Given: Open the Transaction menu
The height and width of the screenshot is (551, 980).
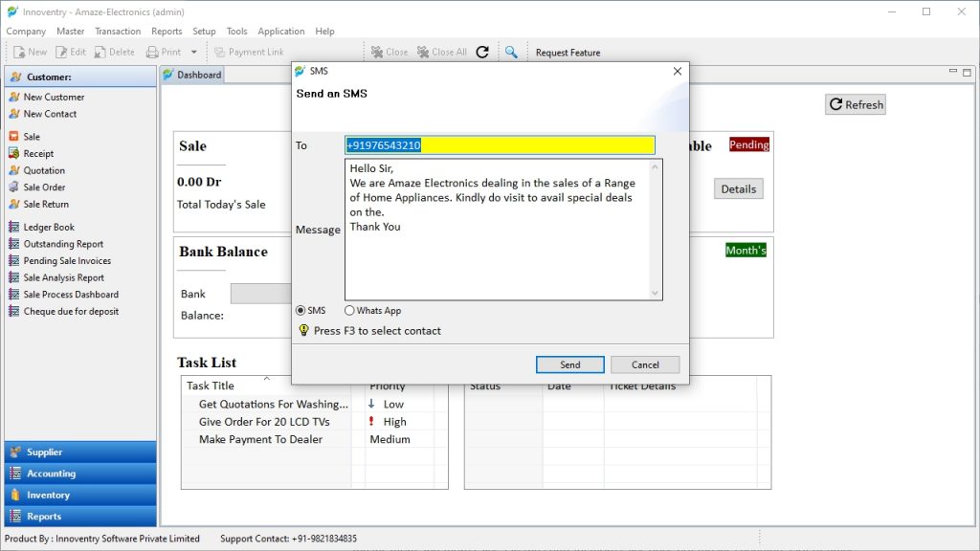Looking at the screenshot, I should 118,32.
